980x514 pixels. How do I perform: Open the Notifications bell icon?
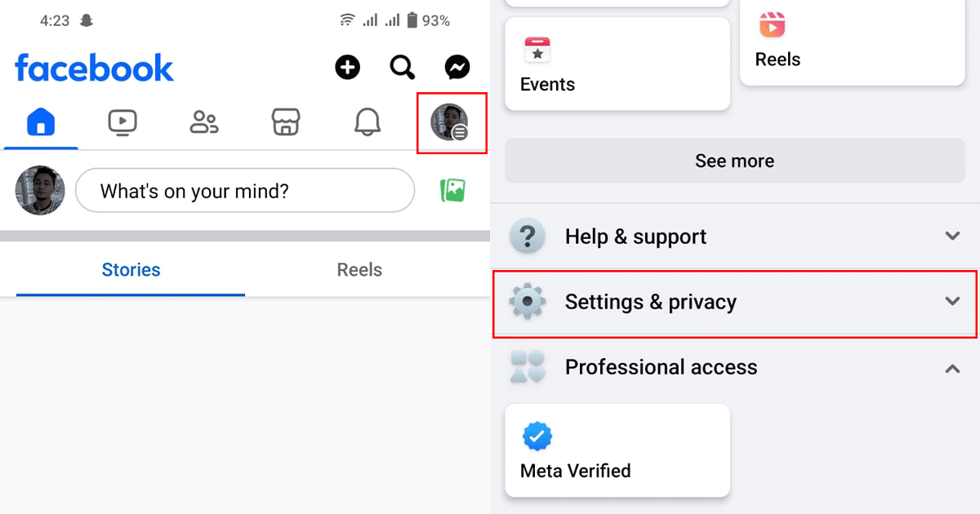point(367,122)
